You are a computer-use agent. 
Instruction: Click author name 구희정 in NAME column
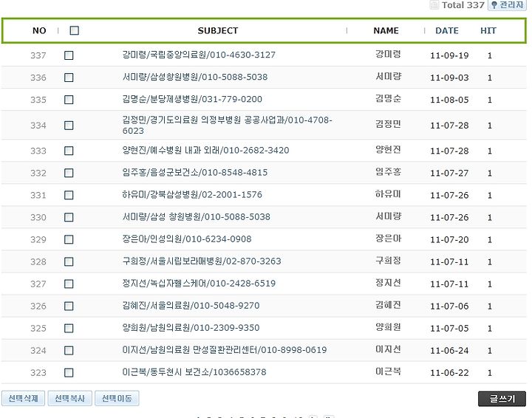click(x=388, y=261)
